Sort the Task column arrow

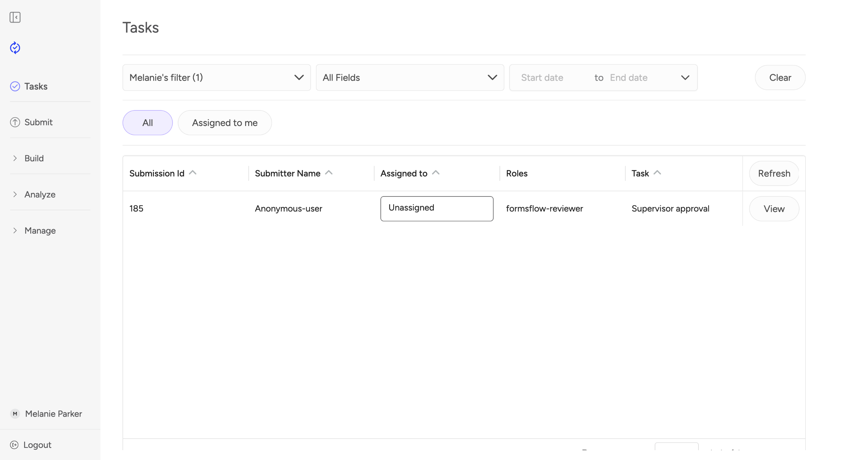(657, 173)
